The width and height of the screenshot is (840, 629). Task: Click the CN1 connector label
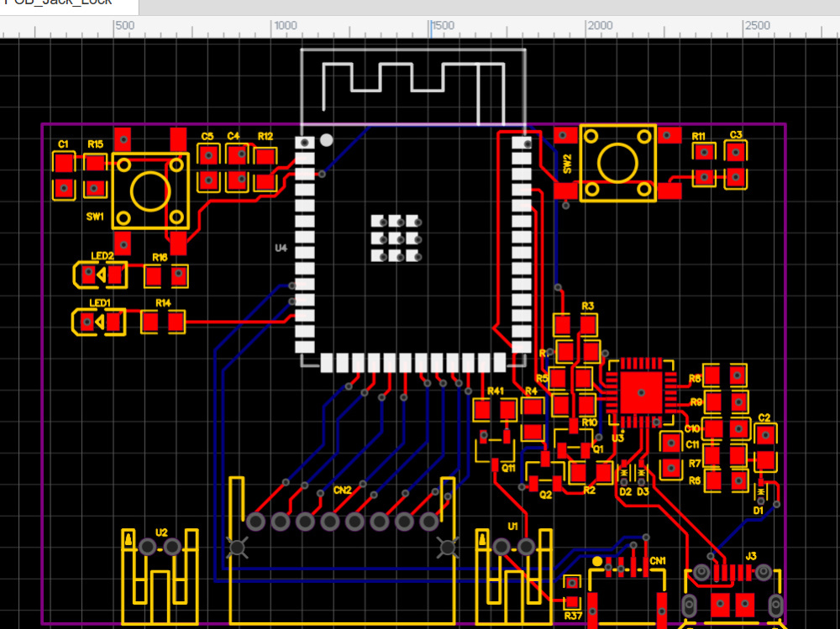(x=658, y=561)
